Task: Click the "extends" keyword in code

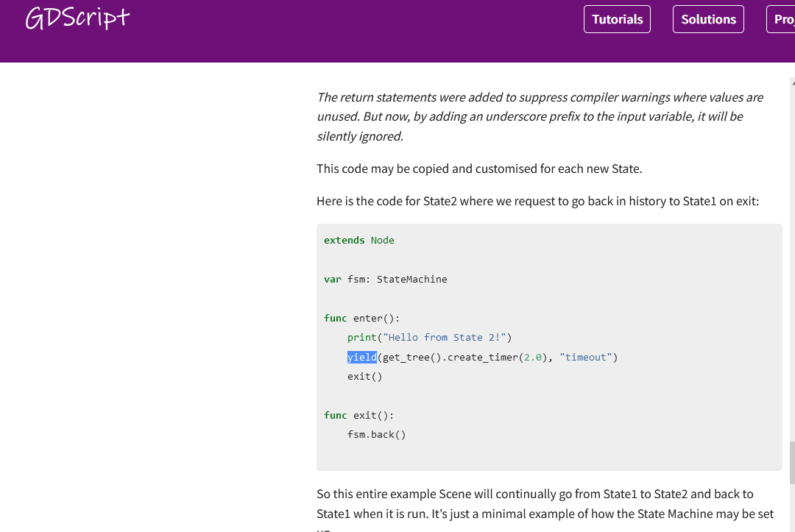Action: click(344, 240)
